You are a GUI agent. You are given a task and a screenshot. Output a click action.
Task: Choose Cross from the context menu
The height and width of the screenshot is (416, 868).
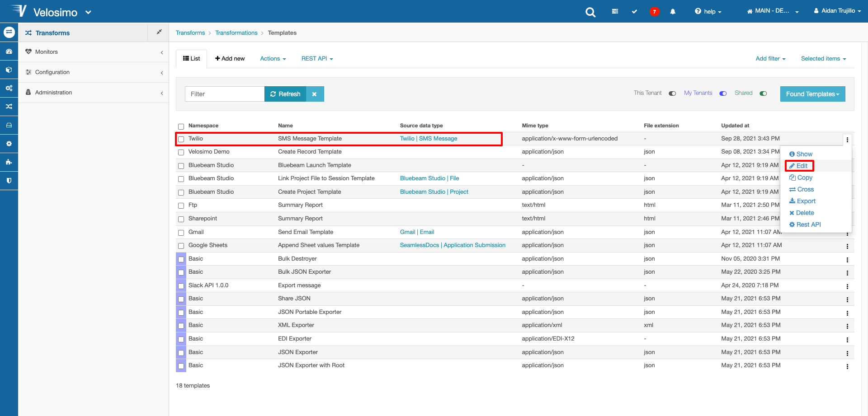click(x=802, y=189)
